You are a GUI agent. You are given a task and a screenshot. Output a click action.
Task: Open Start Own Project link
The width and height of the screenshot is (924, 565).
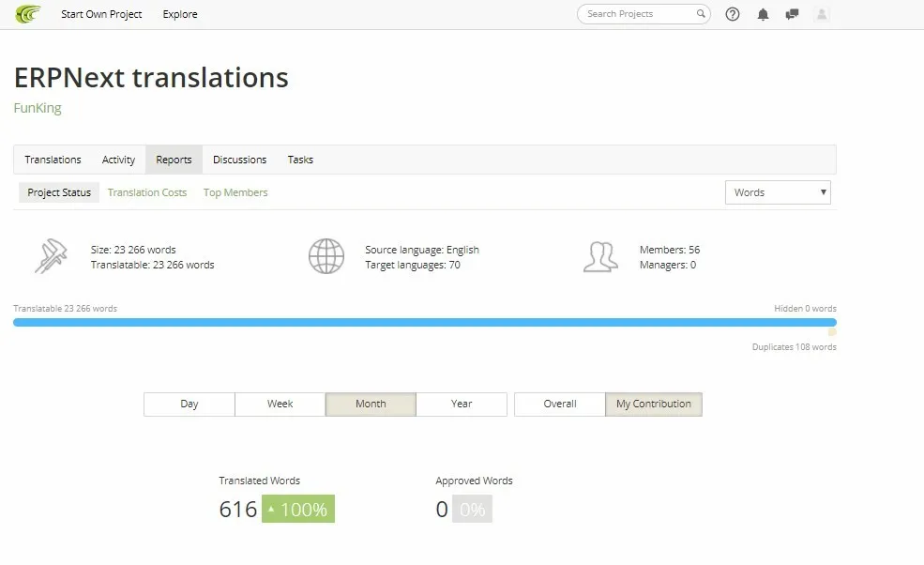101,14
